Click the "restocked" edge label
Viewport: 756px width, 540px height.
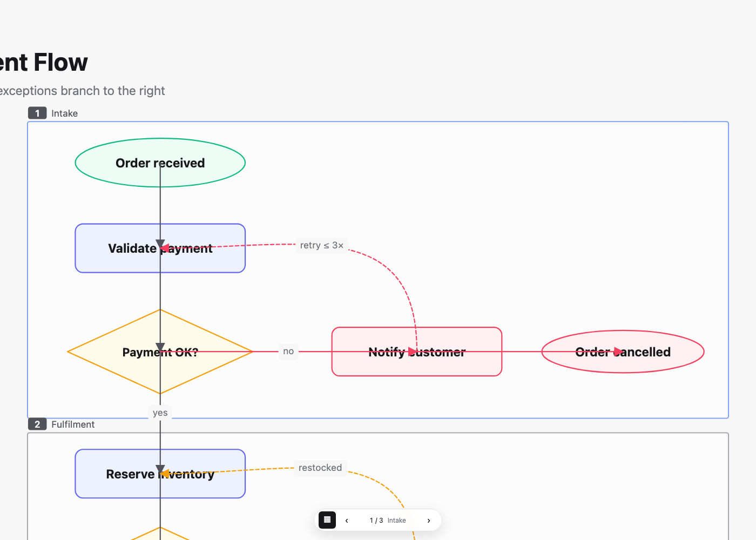[320, 468]
